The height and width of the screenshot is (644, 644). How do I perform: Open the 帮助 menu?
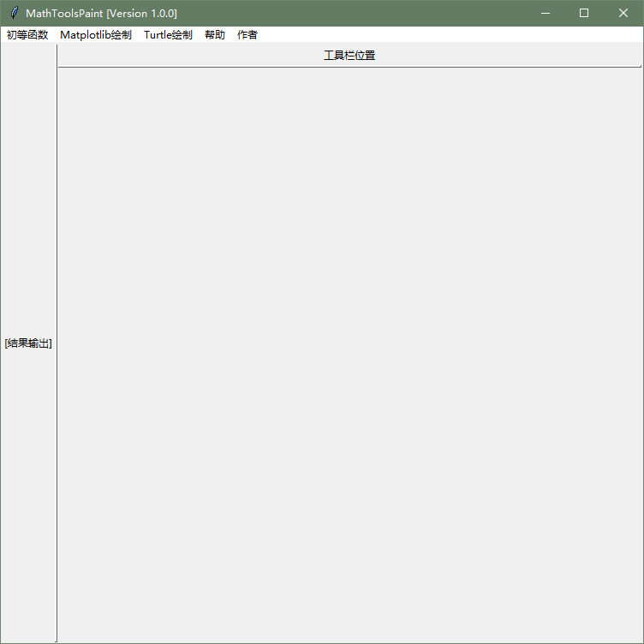coord(215,35)
